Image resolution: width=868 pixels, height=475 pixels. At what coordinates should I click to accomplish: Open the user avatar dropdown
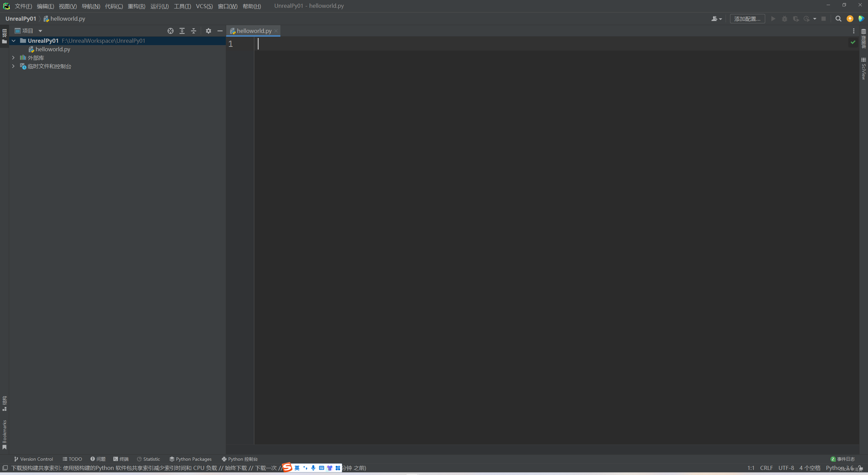(x=716, y=19)
